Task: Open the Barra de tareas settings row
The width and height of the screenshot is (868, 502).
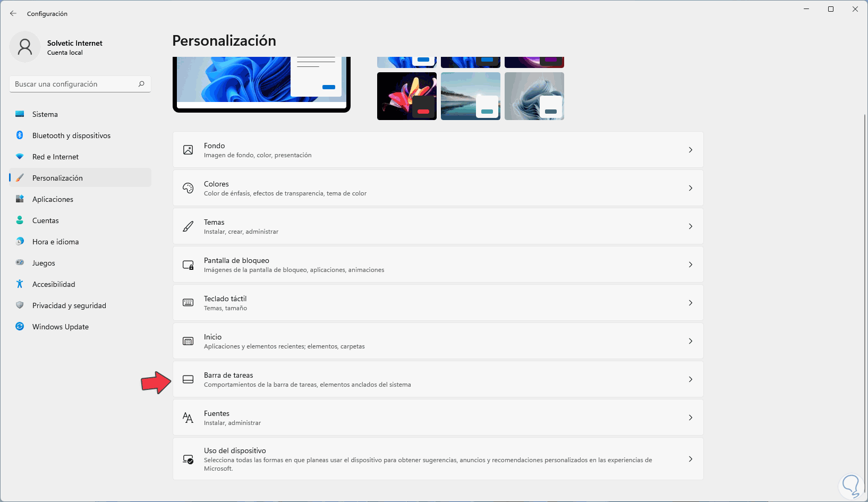Action: coord(438,379)
